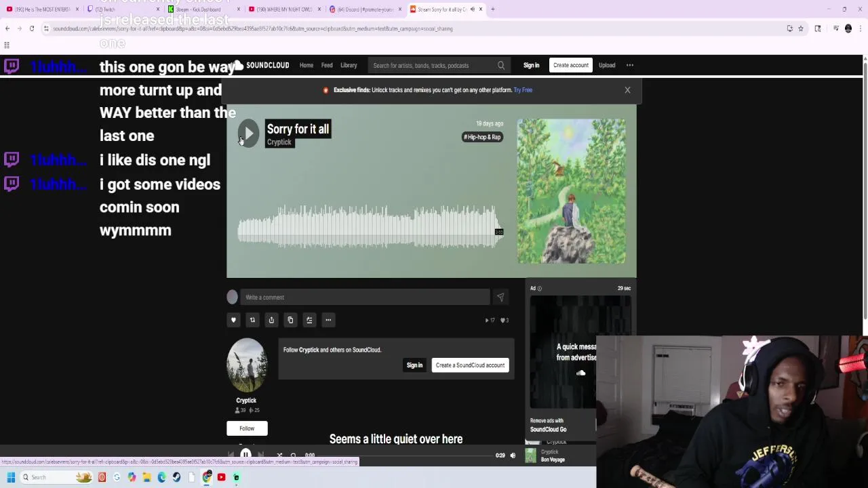
Task: Like the track with the heart icon
Action: 233,320
